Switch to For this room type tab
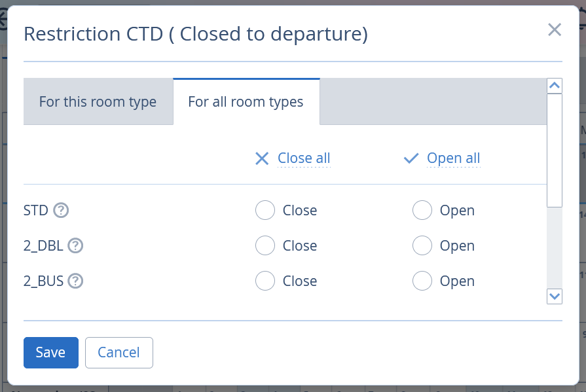The image size is (586, 392). (x=98, y=101)
